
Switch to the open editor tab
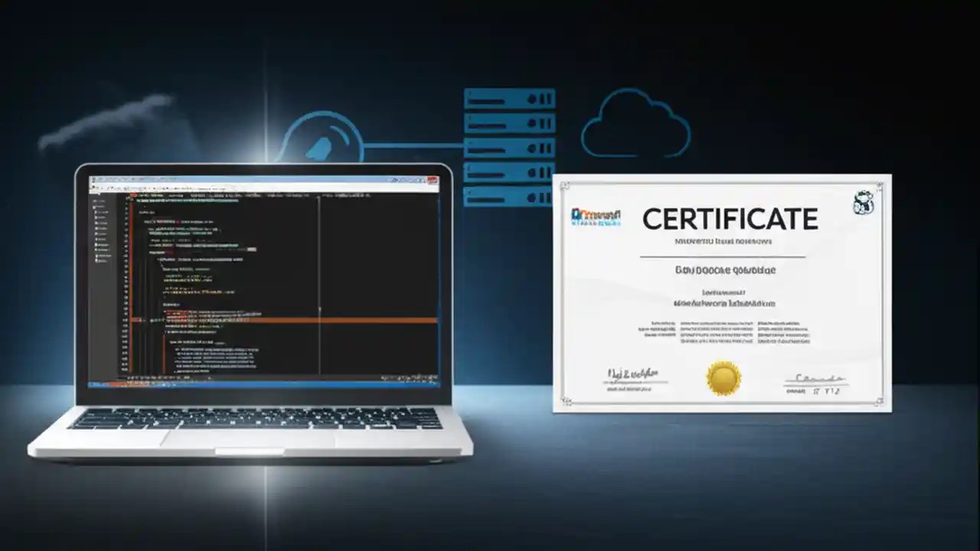point(153,194)
